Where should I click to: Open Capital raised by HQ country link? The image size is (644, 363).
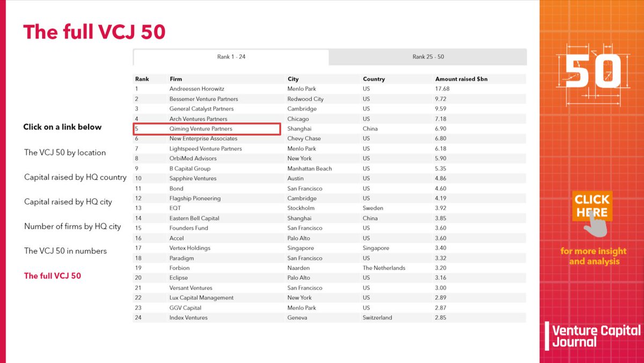coord(75,177)
